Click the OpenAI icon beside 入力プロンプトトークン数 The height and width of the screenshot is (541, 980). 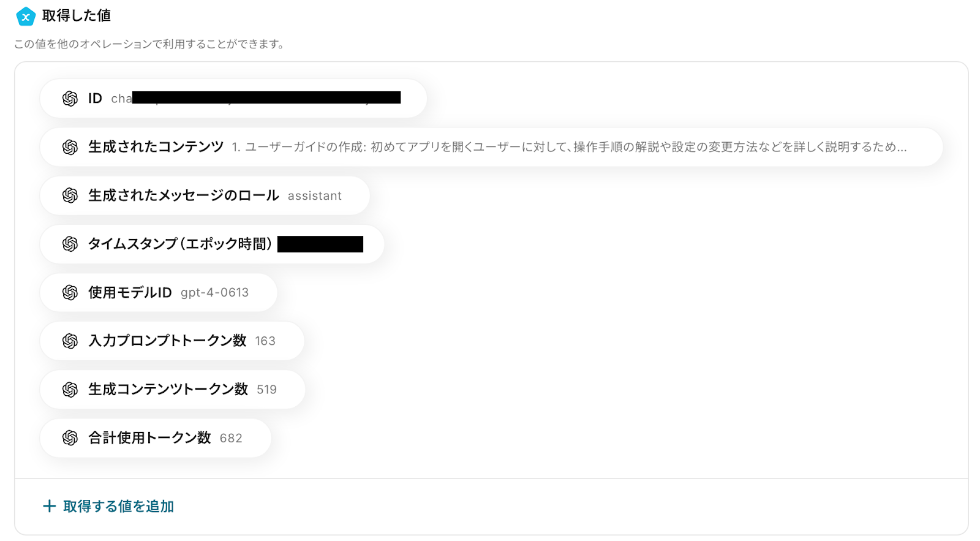[x=70, y=341]
